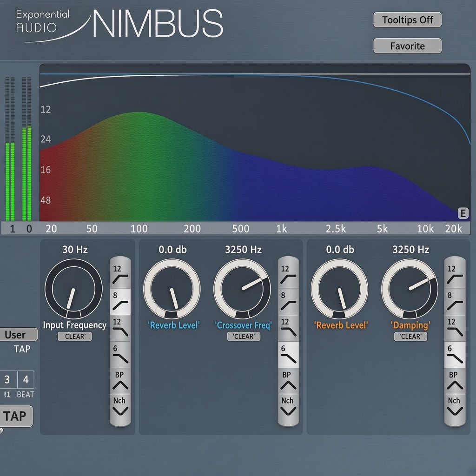The height and width of the screenshot is (476, 476).
Task: Click the colored frequency spectrum display
Action: point(255,142)
